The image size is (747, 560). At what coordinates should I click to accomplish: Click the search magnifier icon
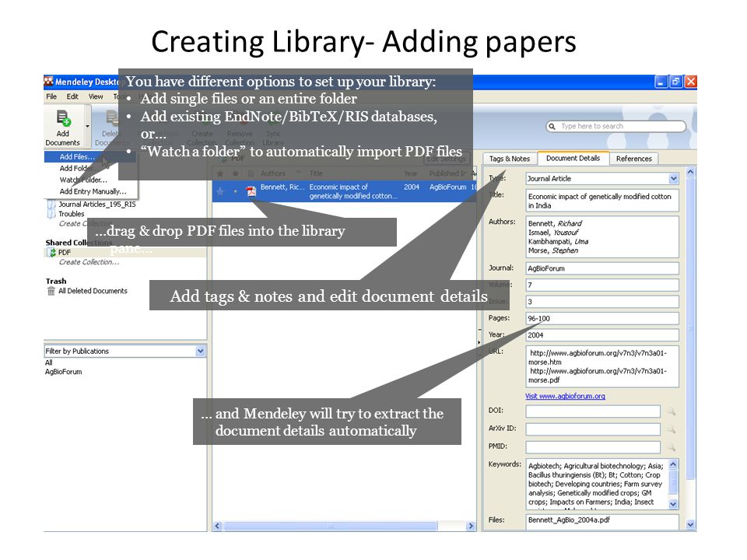[552, 126]
